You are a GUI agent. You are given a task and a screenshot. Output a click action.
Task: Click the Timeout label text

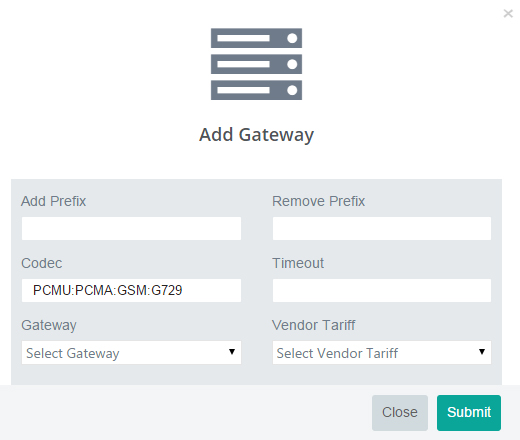click(x=298, y=263)
